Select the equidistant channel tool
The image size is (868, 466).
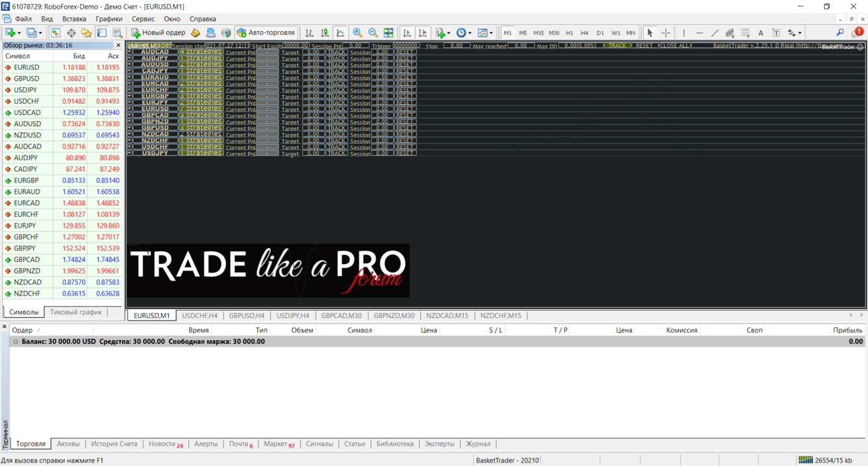click(730, 32)
